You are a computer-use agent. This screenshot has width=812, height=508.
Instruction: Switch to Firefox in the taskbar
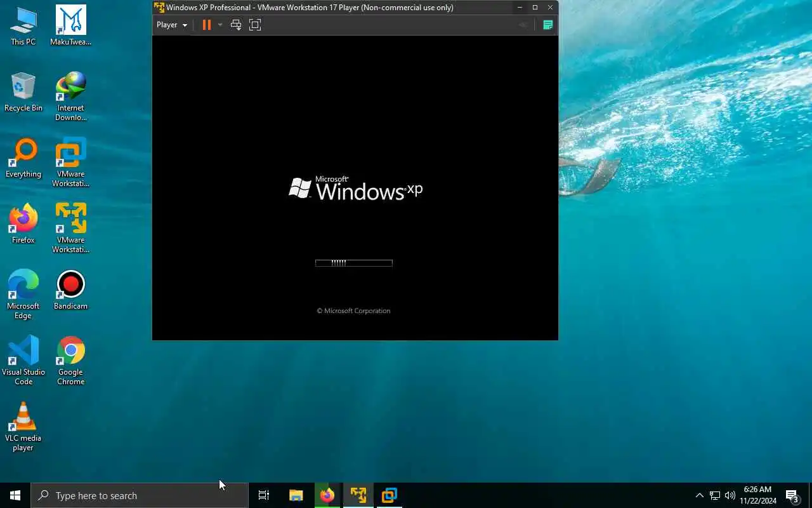point(327,495)
